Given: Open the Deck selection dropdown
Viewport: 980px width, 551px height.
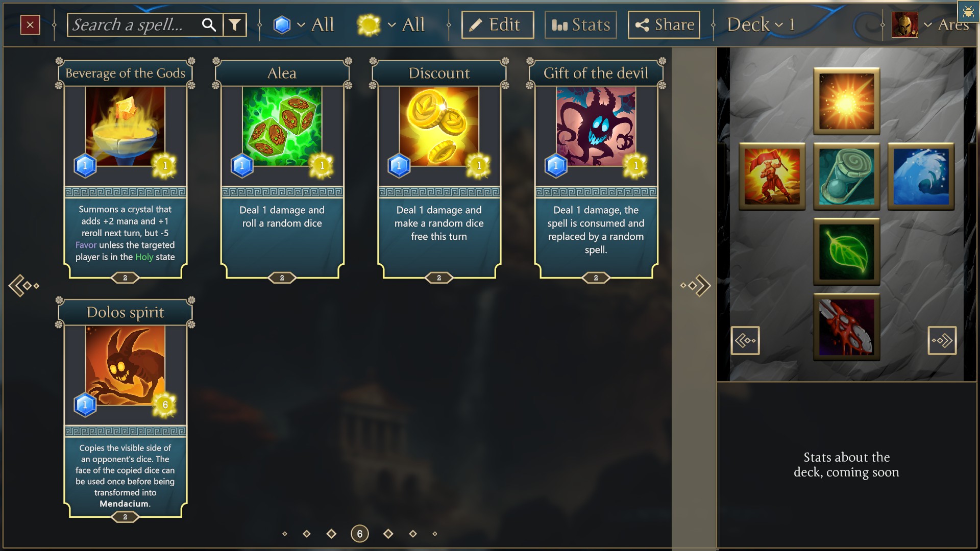Looking at the screenshot, I should point(761,24).
